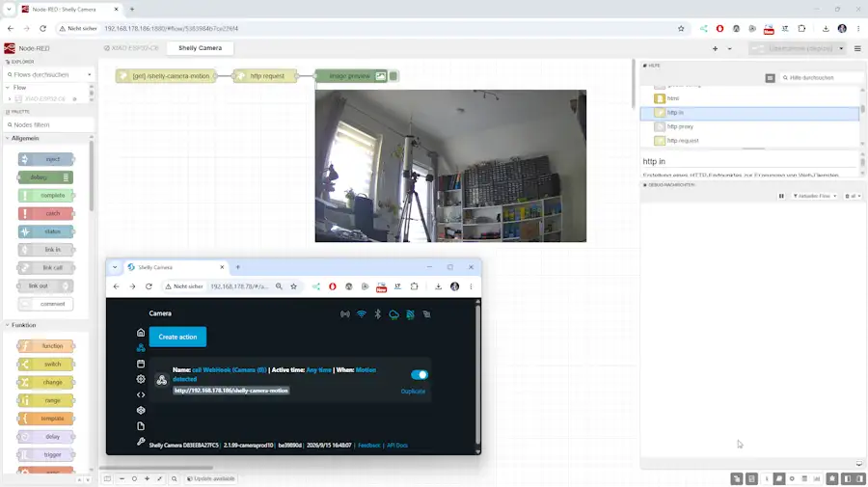The width and height of the screenshot is (868, 487).
Task: Click RSS/MQTT feed icon in Shelly header
Action: point(410,314)
